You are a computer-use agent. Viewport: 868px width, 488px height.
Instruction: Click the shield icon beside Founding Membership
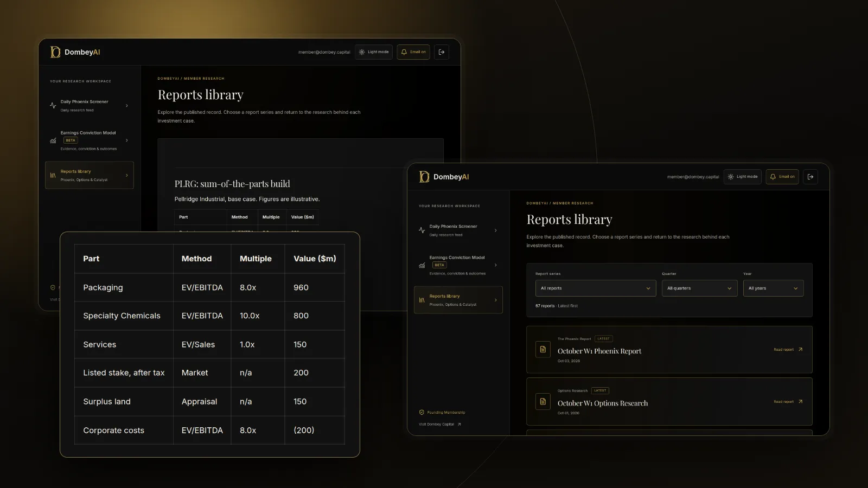422,413
